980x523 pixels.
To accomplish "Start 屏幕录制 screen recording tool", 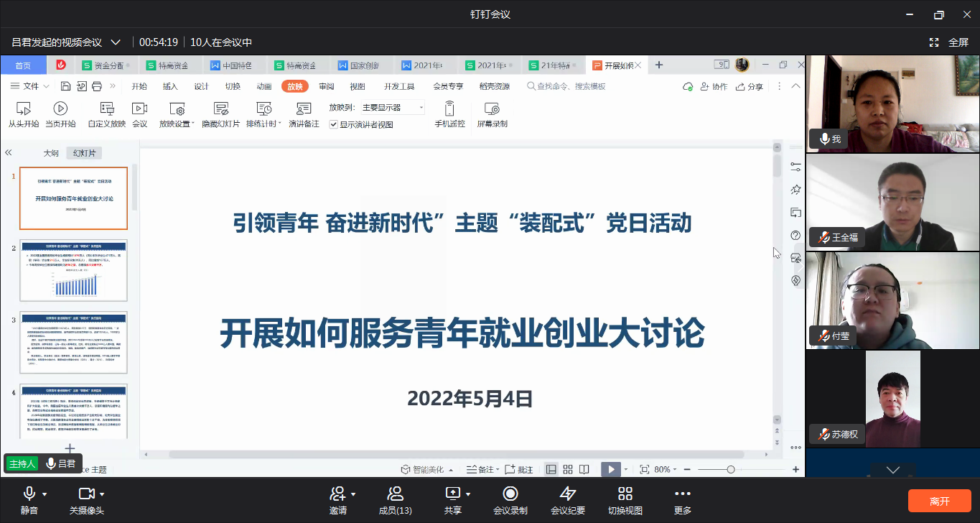I will click(492, 109).
